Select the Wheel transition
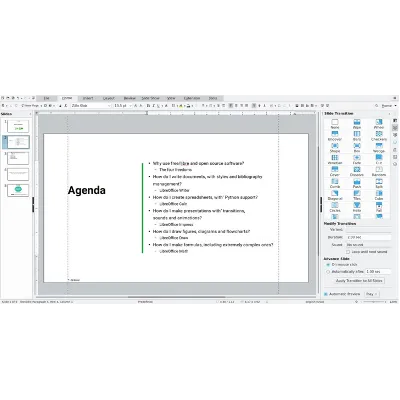 tap(379, 124)
